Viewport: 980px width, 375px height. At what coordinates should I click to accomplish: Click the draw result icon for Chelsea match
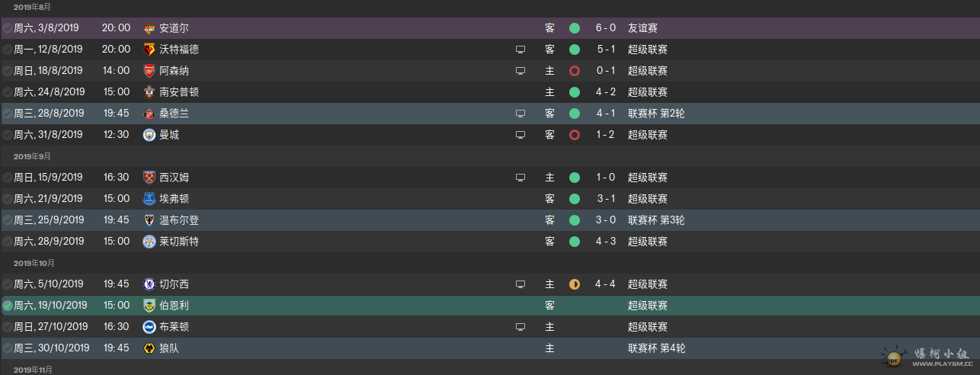575,284
